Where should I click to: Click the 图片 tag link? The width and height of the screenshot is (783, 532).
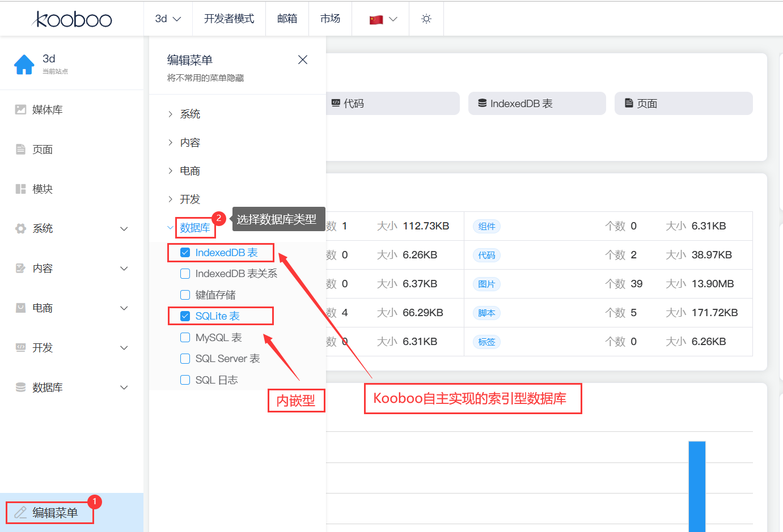pos(486,284)
